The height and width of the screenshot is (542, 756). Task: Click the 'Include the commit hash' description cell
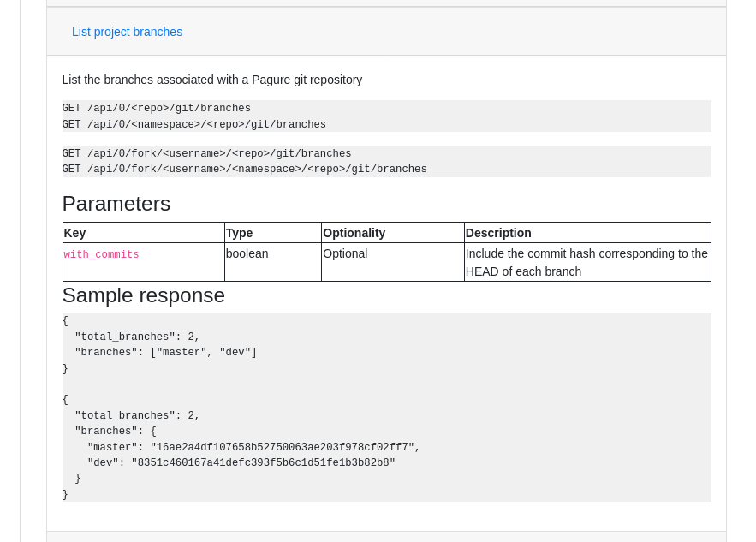tap(587, 262)
